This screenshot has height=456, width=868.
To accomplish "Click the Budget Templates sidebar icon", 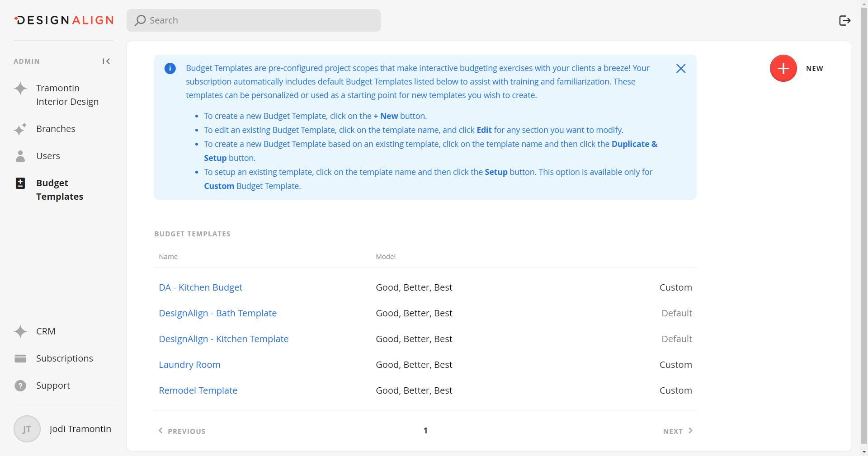I will coord(20,183).
